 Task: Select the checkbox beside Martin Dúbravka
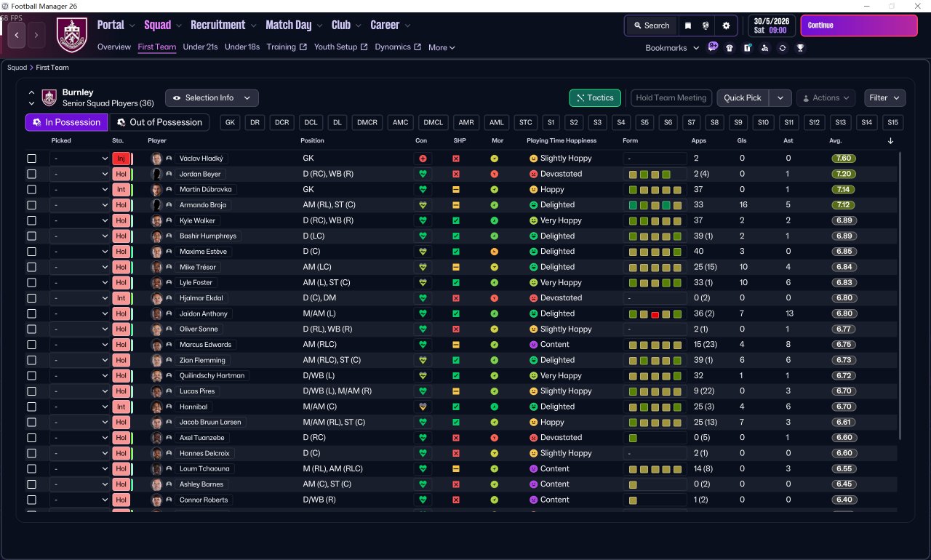pos(31,189)
